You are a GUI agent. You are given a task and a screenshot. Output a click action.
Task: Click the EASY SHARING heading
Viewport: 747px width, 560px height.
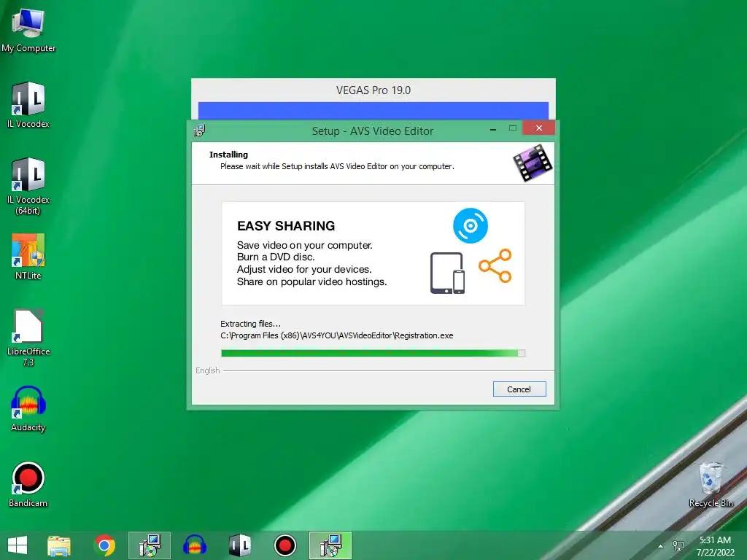click(286, 226)
